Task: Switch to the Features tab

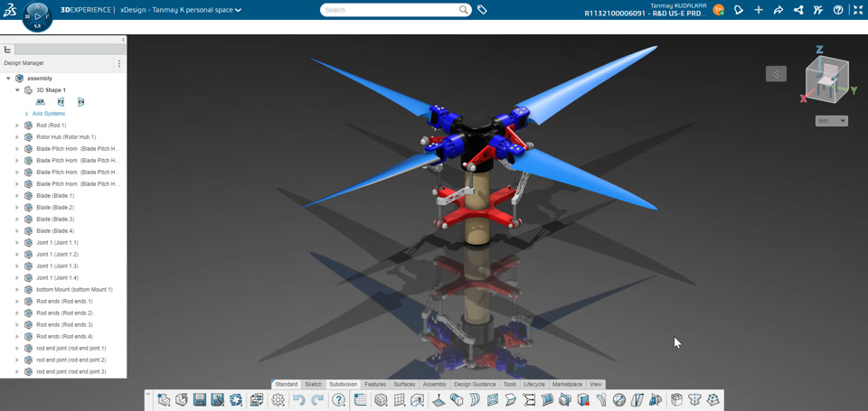Action: coord(375,385)
